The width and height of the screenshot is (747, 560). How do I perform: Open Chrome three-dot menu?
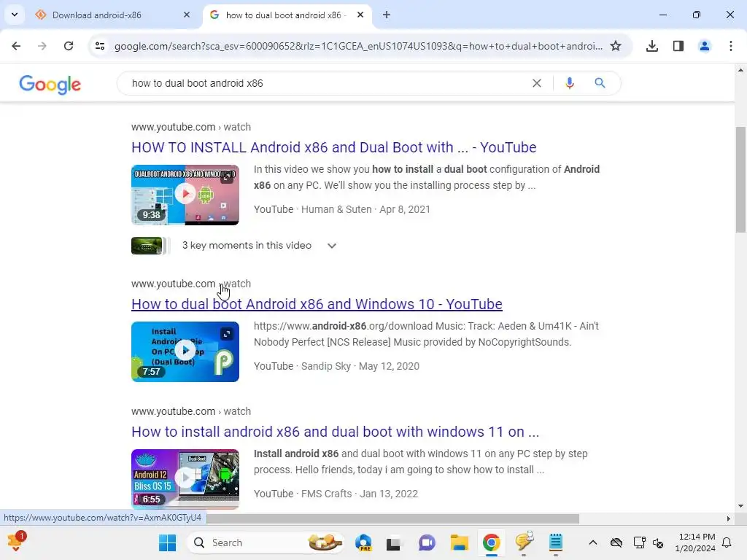pyautogui.click(x=731, y=46)
